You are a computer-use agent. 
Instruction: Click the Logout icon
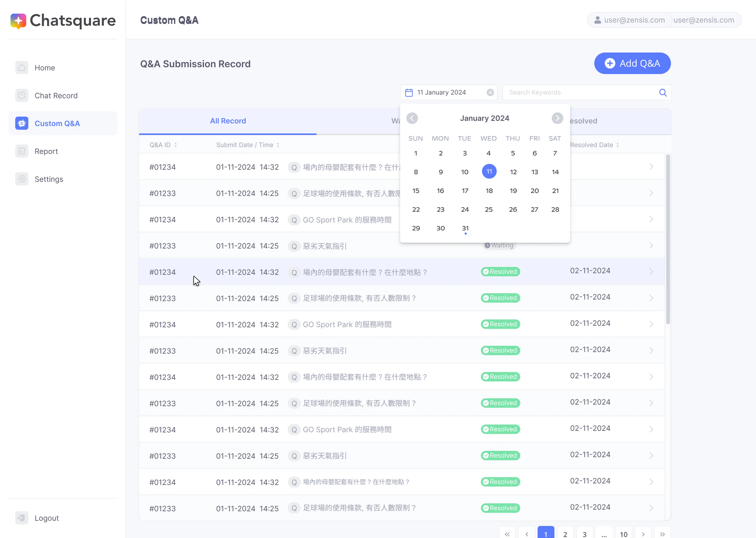(22, 518)
